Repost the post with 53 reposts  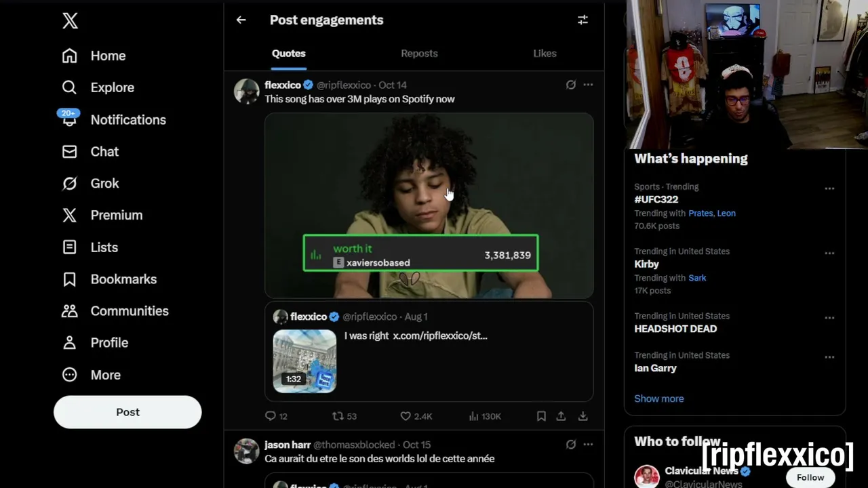click(x=344, y=416)
